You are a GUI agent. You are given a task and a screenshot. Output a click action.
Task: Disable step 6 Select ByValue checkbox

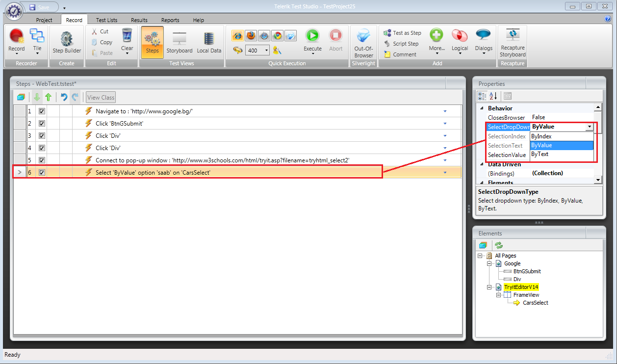pyautogui.click(x=42, y=172)
